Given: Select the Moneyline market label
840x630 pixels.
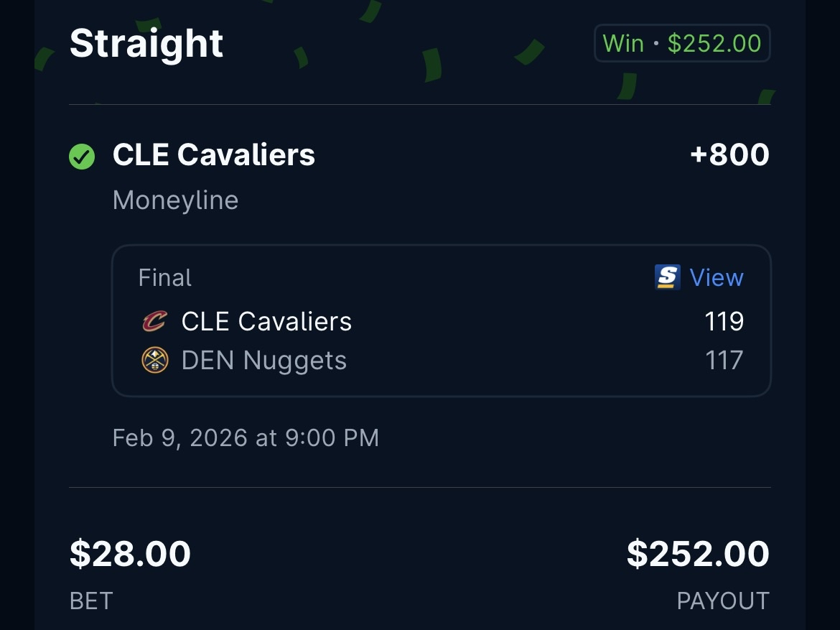Looking at the screenshot, I should [x=175, y=200].
